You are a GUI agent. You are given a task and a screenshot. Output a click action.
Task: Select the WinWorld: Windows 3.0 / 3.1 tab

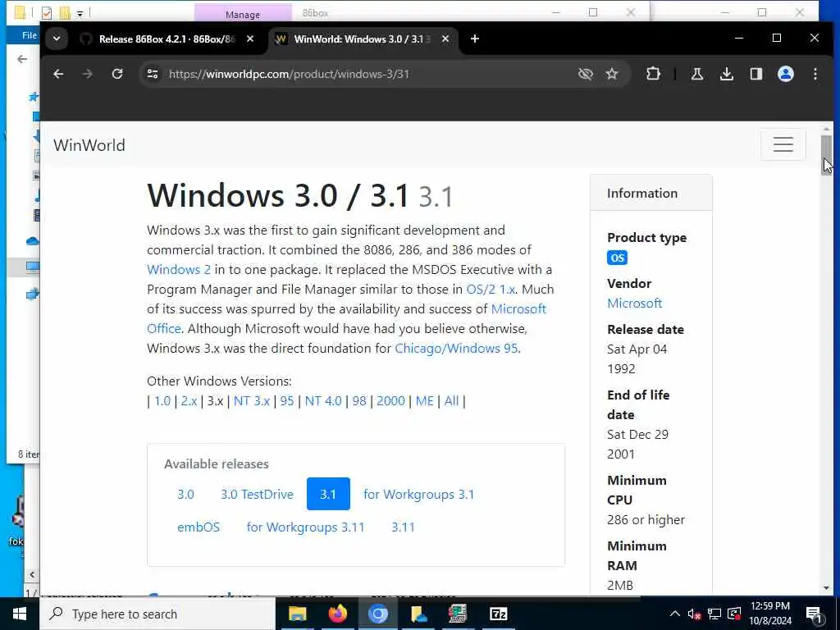362,39
